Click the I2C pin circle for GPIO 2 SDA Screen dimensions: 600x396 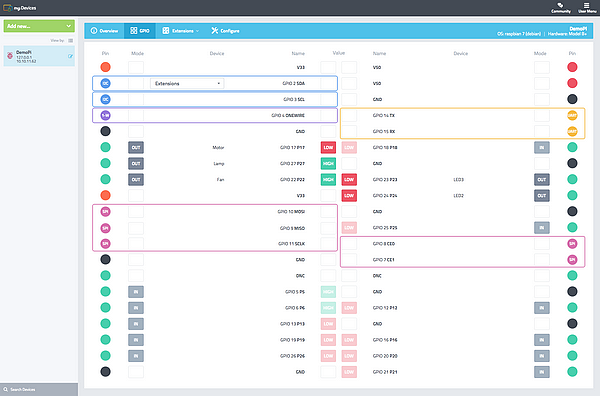tap(106, 83)
